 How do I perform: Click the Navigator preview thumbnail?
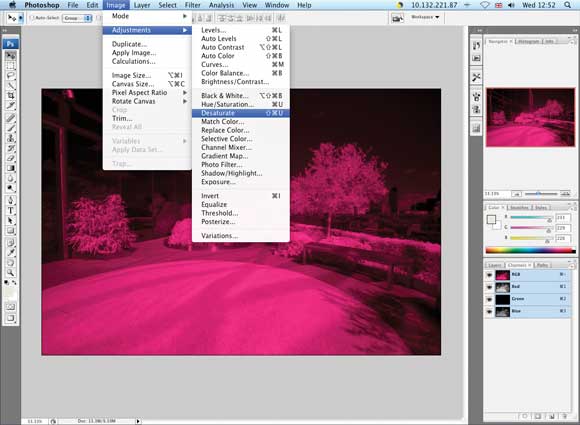pyautogui.click(x=530, y=117)
